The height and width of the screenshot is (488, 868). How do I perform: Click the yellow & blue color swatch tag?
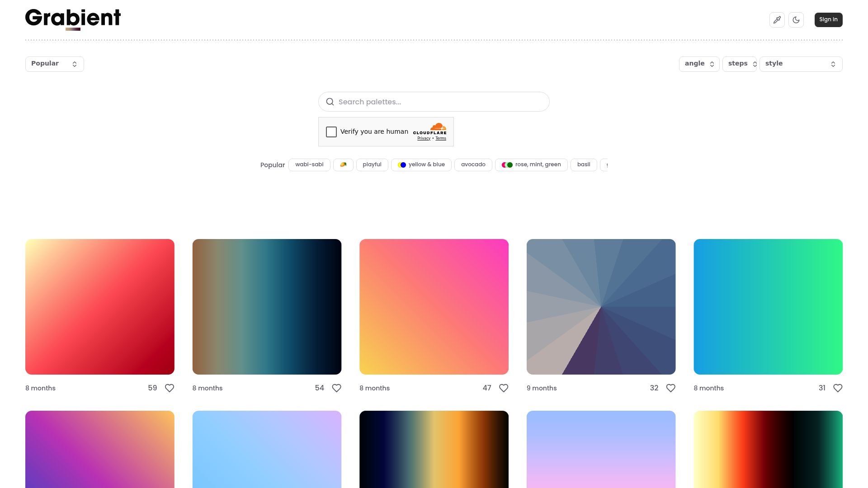point(402,164)
